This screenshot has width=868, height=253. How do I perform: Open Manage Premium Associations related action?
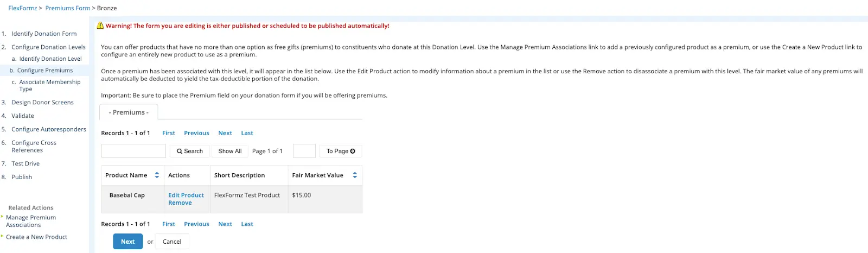31,222
